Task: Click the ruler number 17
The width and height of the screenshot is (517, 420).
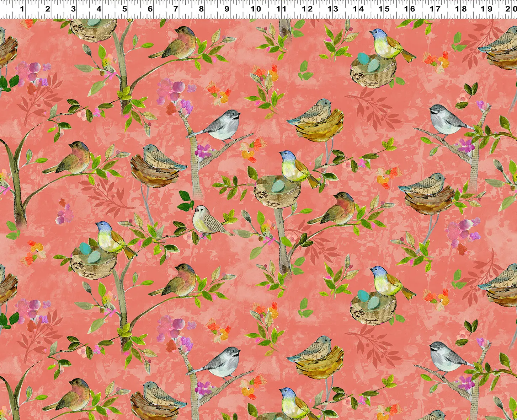Action: pyautogui.click(x=435, y=9)
